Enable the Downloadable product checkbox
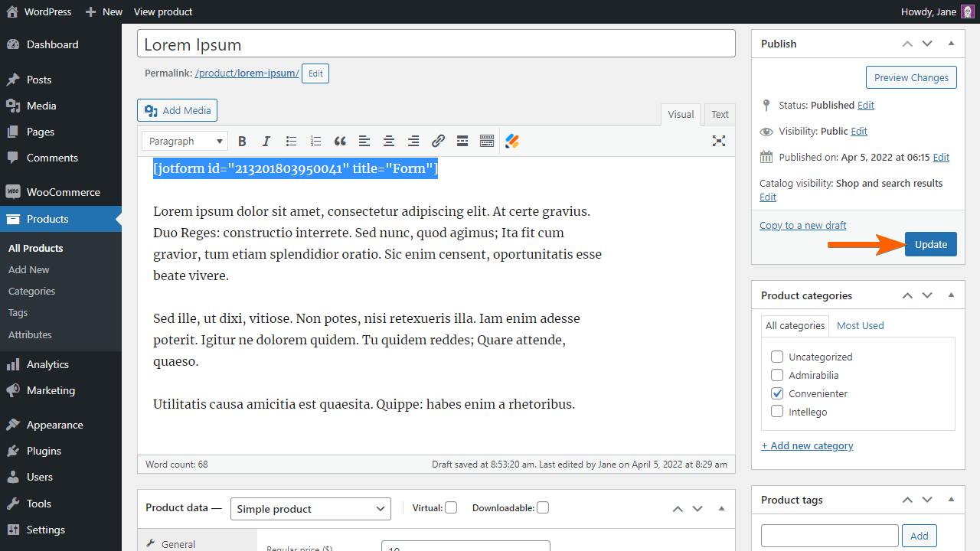The width and height of the screenshot is (980, 551). 543,507
